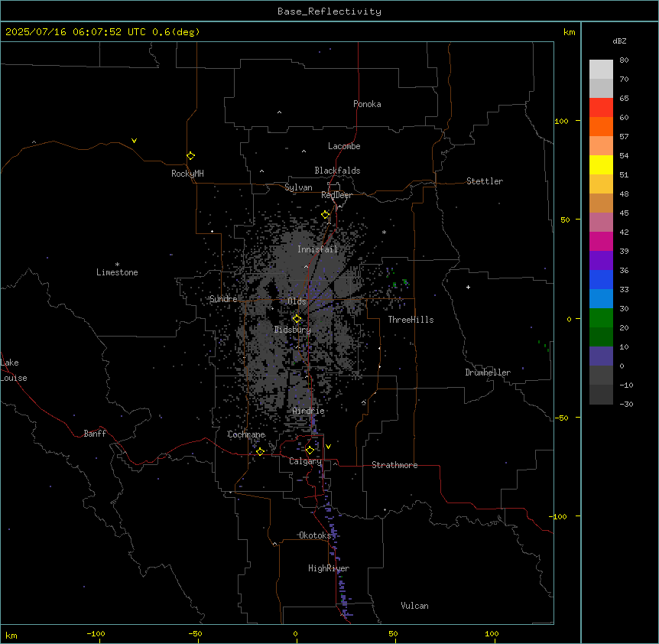Select the RockyMH label
659x644 pixels.
187,174
